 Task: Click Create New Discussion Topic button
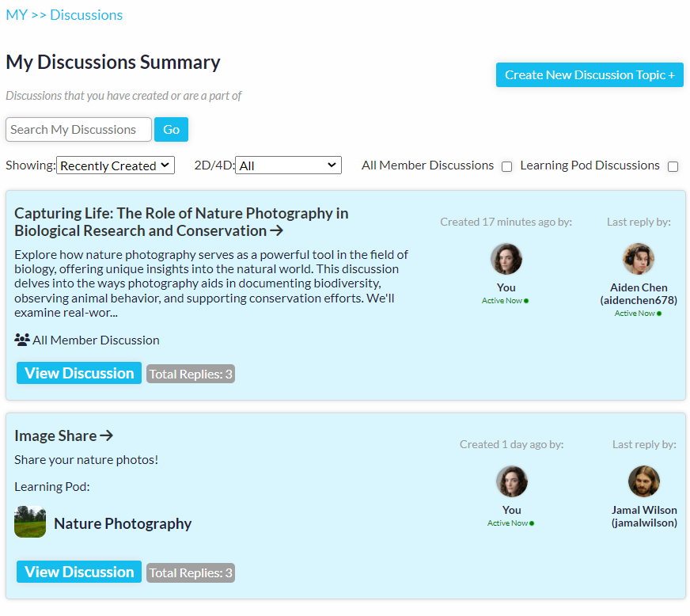tap(590, 75)
